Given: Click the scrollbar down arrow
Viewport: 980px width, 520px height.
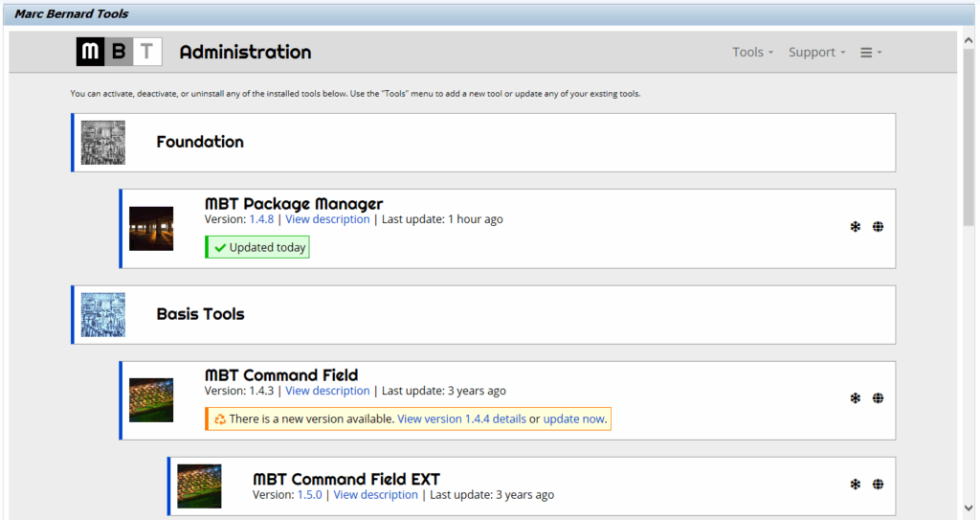Looking at the screenshot, I should [968, 508].
